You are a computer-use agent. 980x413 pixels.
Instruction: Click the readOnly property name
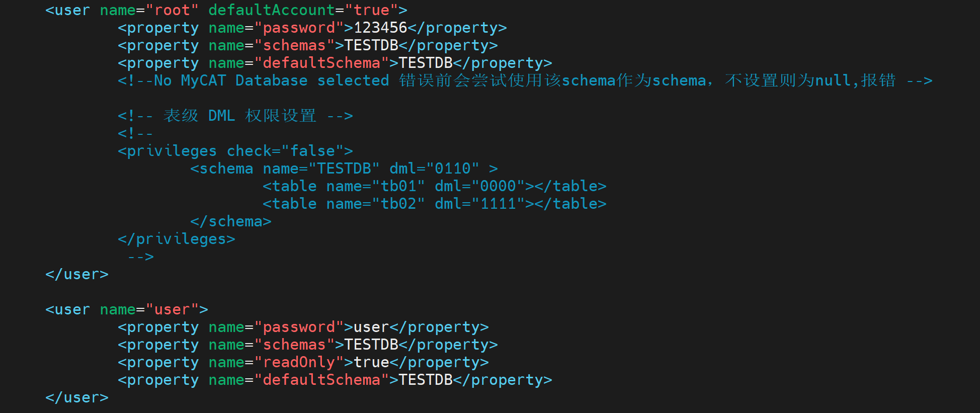pyautogui.click(x=299, y=362)
